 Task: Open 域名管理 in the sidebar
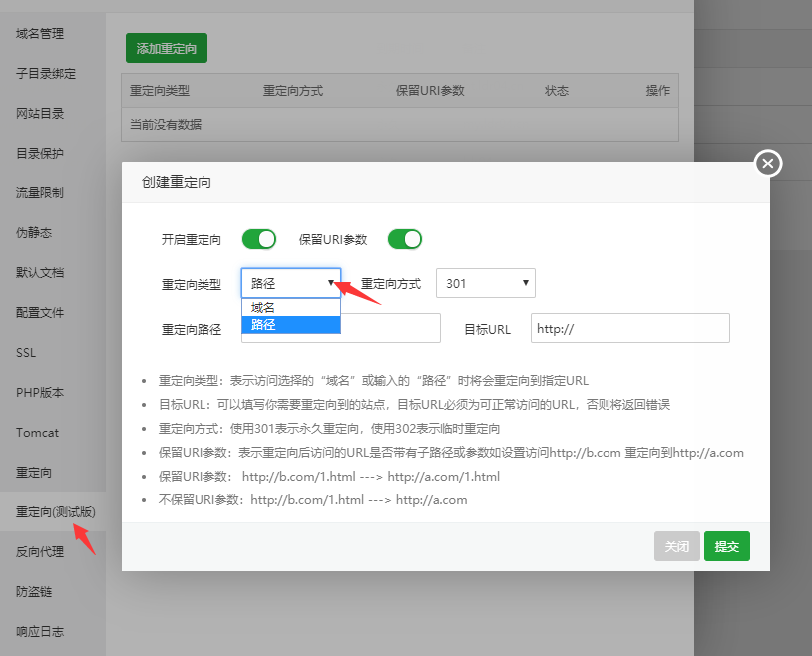40,34
